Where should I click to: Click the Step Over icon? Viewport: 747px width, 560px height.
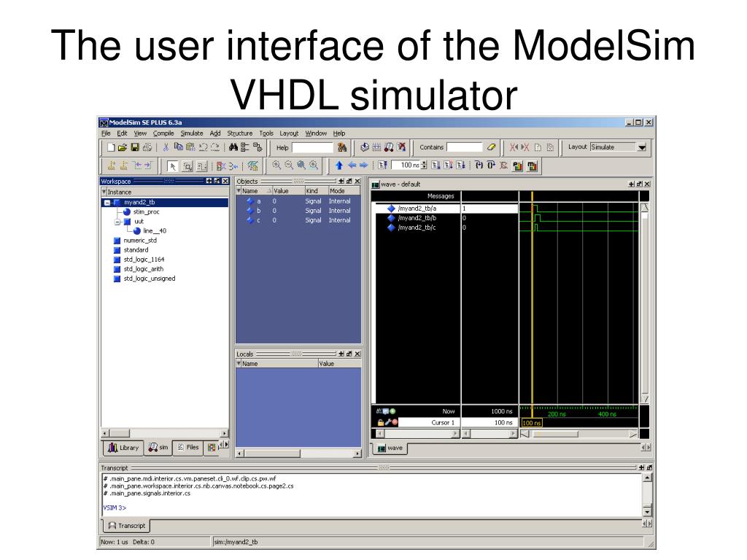click(x=491, y=165)
